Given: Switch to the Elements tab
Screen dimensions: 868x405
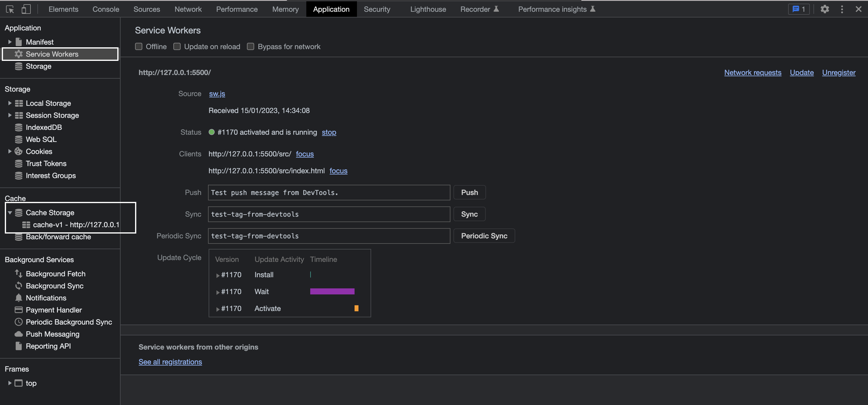Looking at the screenshot, I should coord(63,9).
